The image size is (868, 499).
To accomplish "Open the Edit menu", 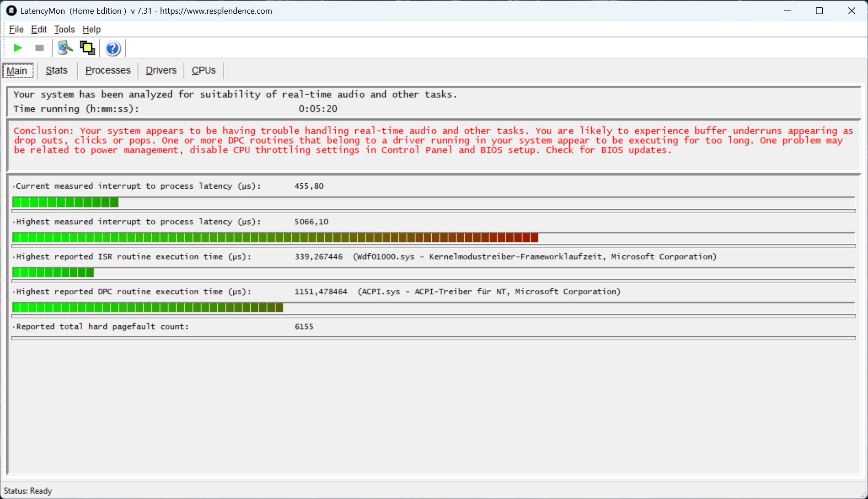I will 39,29.
